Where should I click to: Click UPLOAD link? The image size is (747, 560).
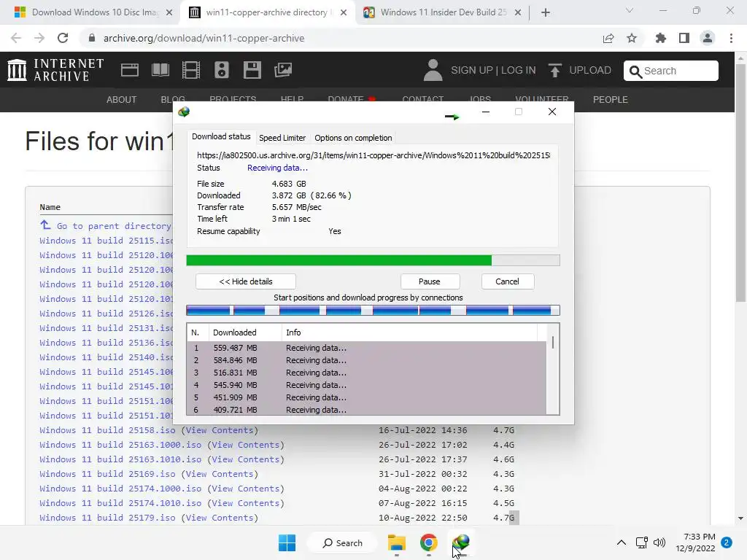pos(589,70)
